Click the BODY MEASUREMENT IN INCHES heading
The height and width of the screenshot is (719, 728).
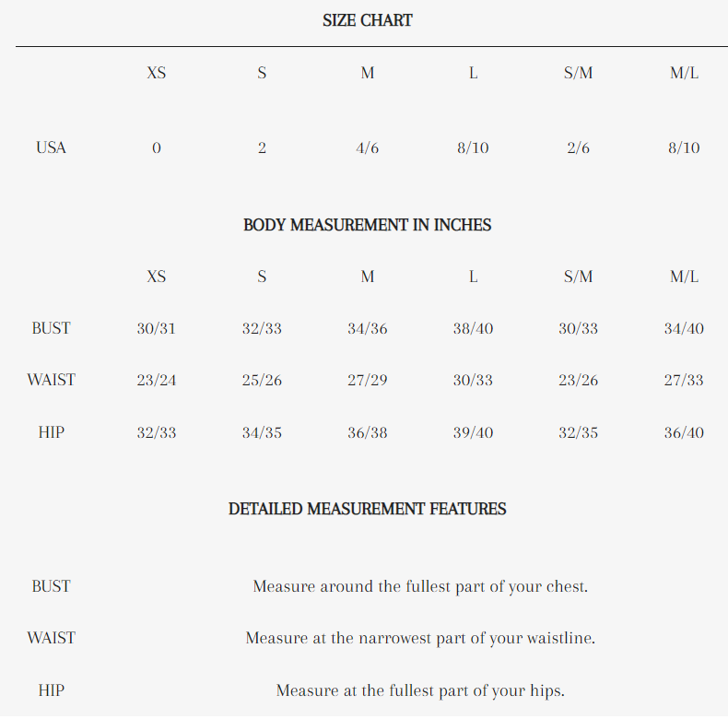click(x=367, y=225)
